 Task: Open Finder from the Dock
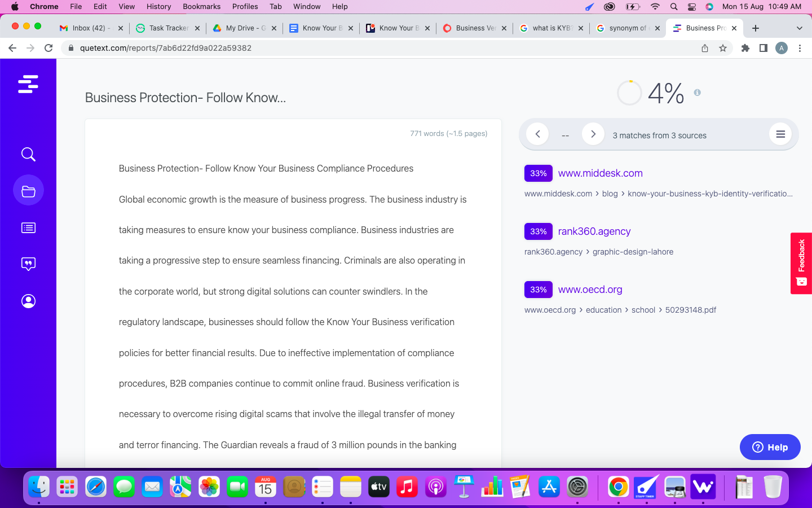pyautogui.click(x=39, y=487)
